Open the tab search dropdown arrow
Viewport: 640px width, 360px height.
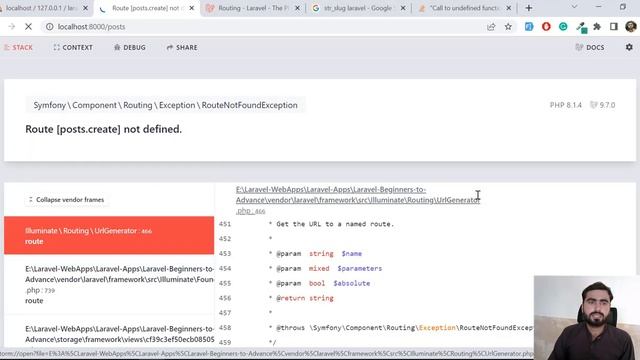(x=574, y=7)
